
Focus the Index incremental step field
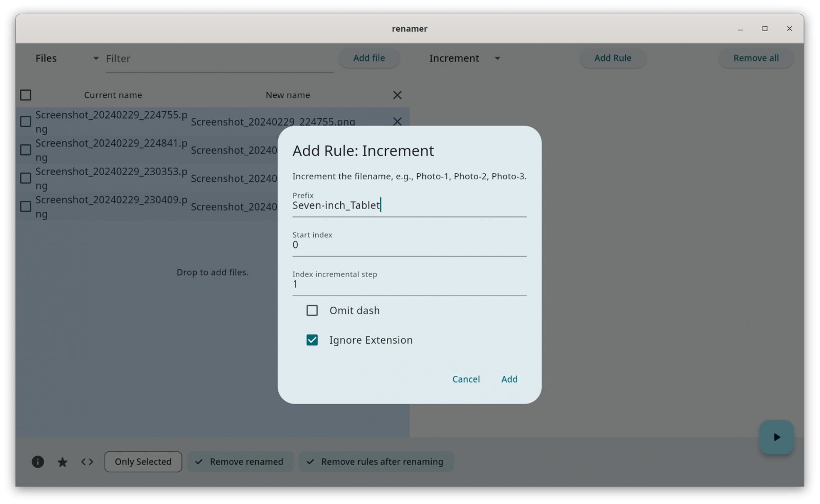click(x=409, y=285)
